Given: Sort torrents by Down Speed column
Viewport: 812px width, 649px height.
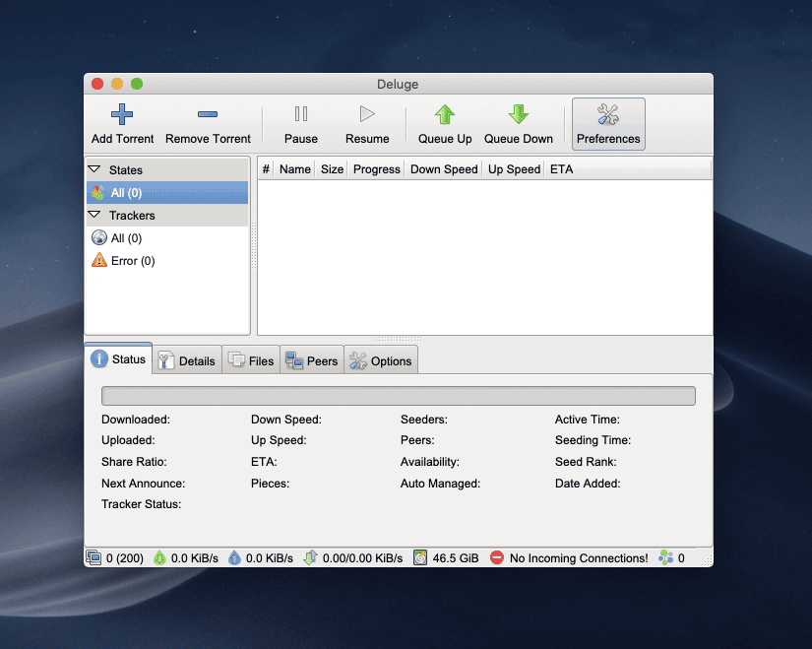Looking at the screenshot, I should pos(444,169).
